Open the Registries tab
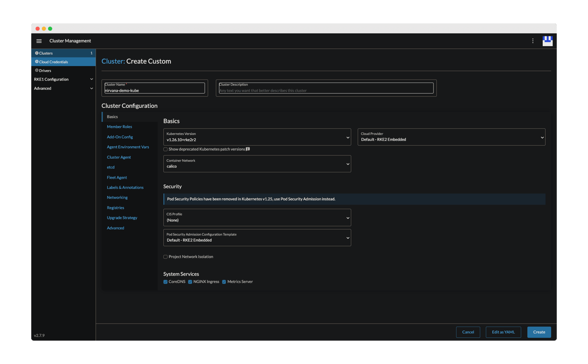This screenshot has width=588, height=364. click(115, 208)
